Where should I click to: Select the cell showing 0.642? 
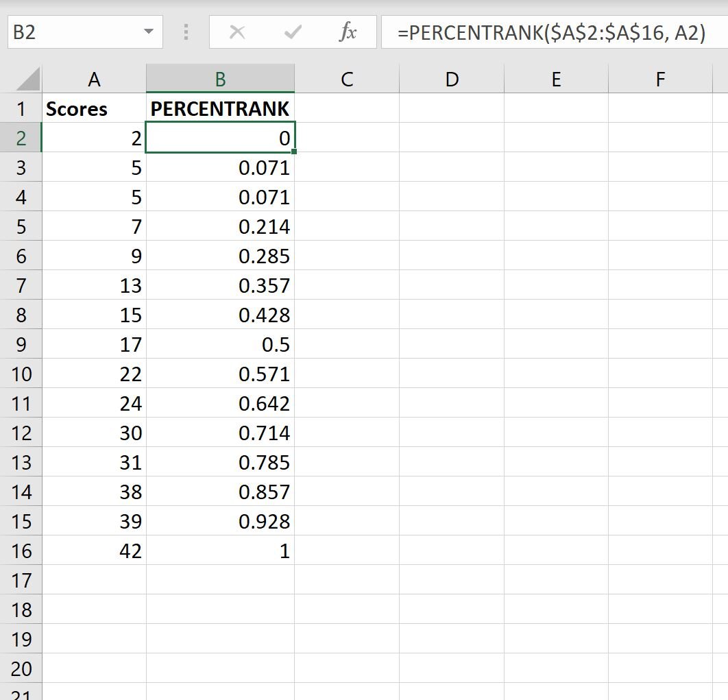221,402
